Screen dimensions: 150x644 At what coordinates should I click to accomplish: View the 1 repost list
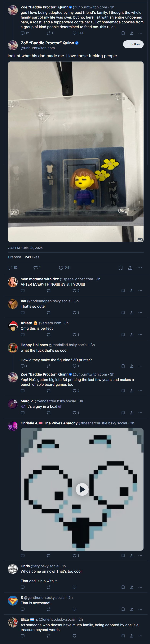pyautogui.click(x=14, y=257)
